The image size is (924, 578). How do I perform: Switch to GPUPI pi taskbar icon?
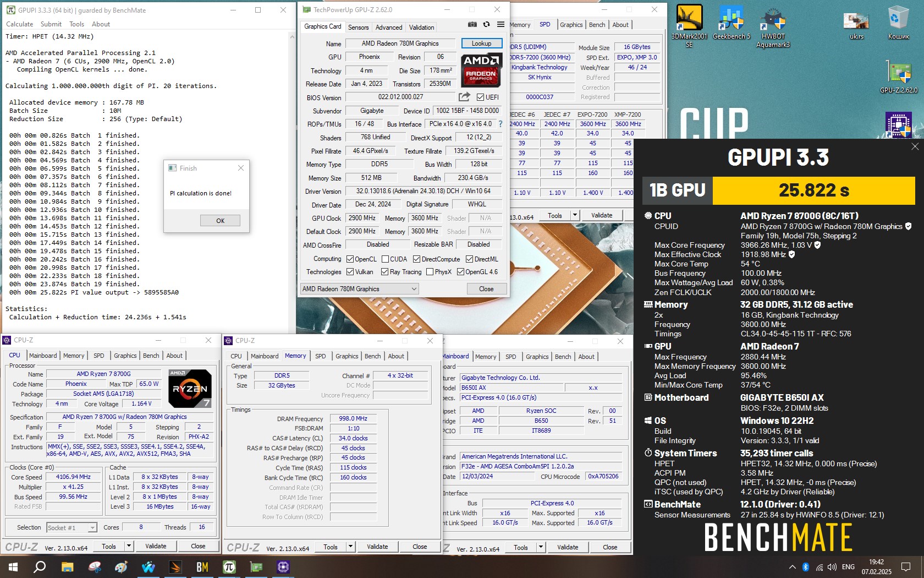[229, 567]
